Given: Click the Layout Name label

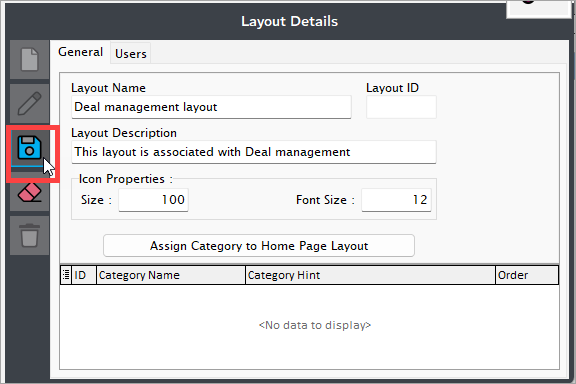Looking at the screenshot, I should 108,88.
